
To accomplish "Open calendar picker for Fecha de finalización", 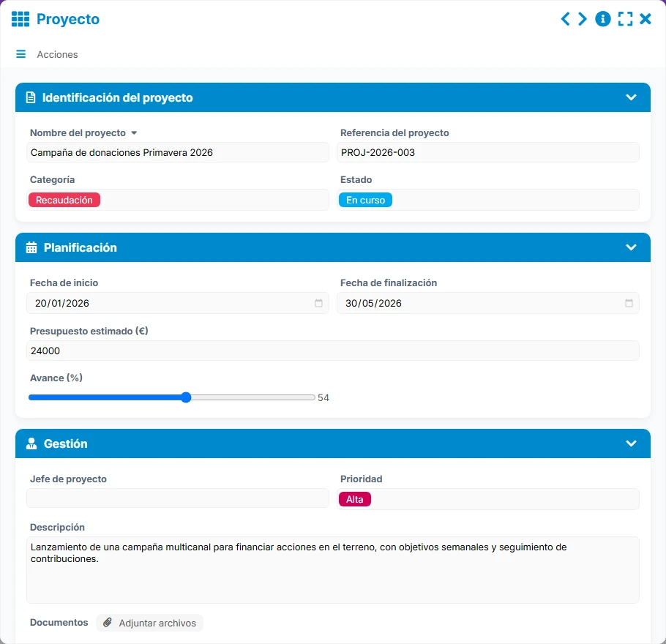I will [x=629, y=303].
